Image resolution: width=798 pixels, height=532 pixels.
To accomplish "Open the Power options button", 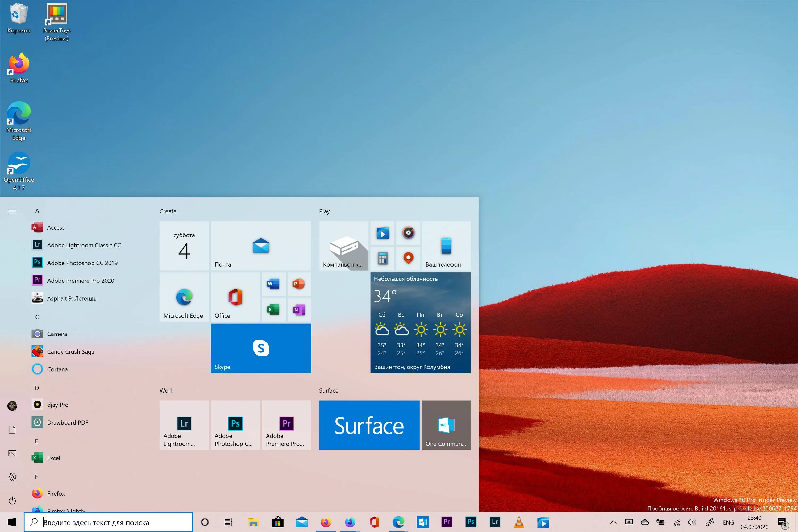I will point(12,500).
